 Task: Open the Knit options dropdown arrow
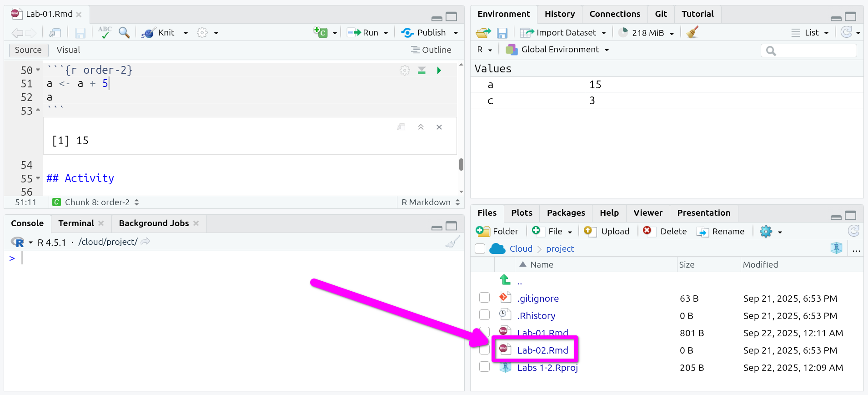pyautogui.click(x=186, y=33)
